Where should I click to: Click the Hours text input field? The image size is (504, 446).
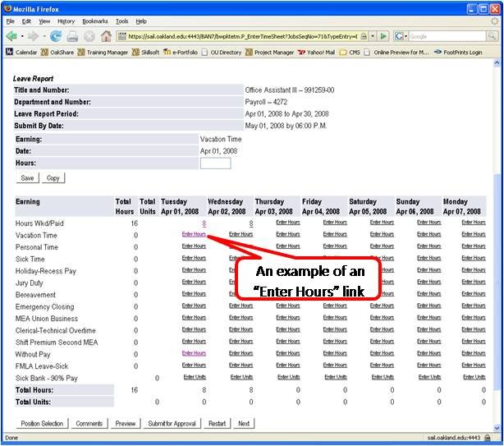(x=215, y=163)
